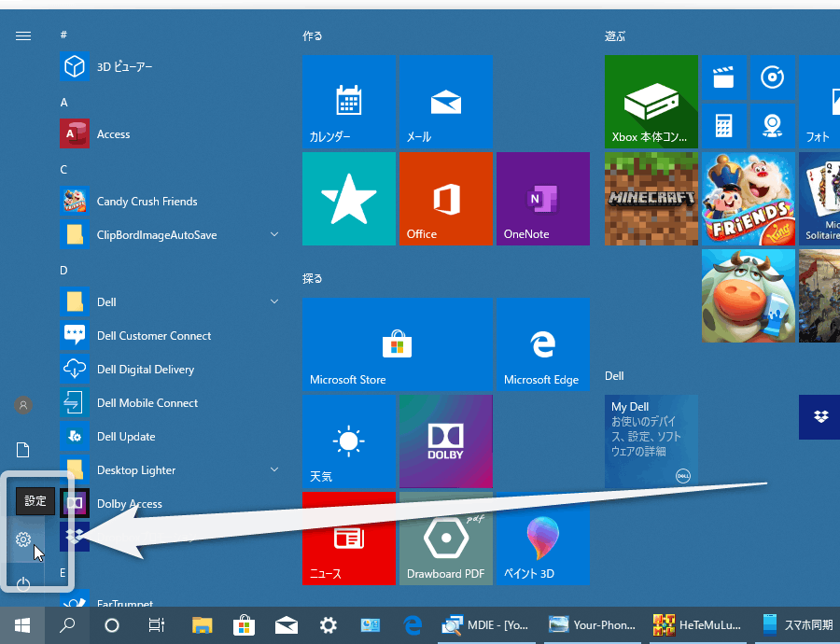The image size is (840, 644).
Task: Open Settings via the gear icon above Power
Action: [23, 539]
